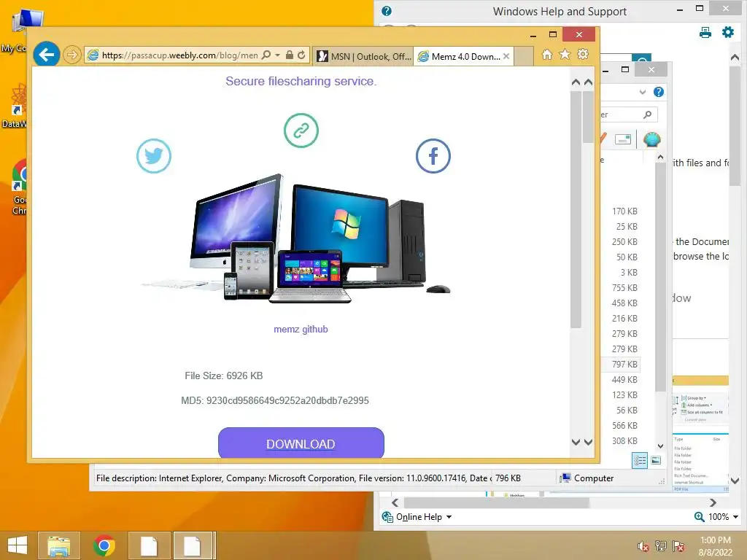Image resolution: width=747 pixels, height=560 pixels.
Task: Select the 755 KB file row
Action: click(624, 287)
